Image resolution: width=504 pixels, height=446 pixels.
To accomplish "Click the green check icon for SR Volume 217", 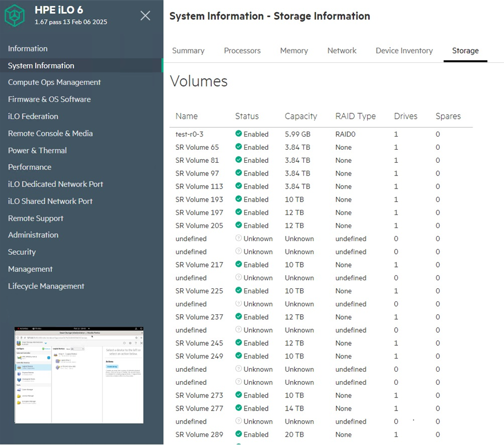I will [x=238, y=264].
